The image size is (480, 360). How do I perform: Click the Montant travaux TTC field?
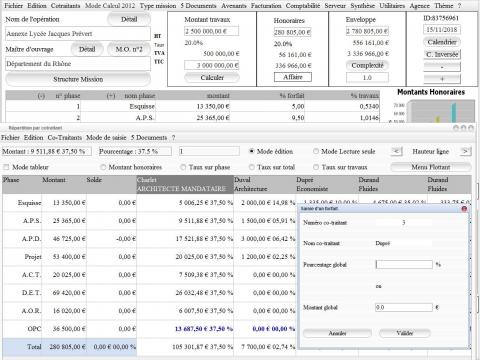point(212,65)
